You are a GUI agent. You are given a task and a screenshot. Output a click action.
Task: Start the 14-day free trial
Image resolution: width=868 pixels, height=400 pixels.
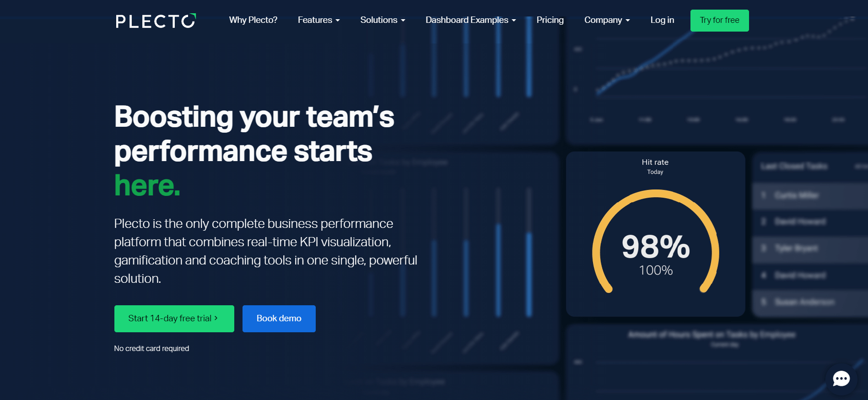[x=174, y=319]
